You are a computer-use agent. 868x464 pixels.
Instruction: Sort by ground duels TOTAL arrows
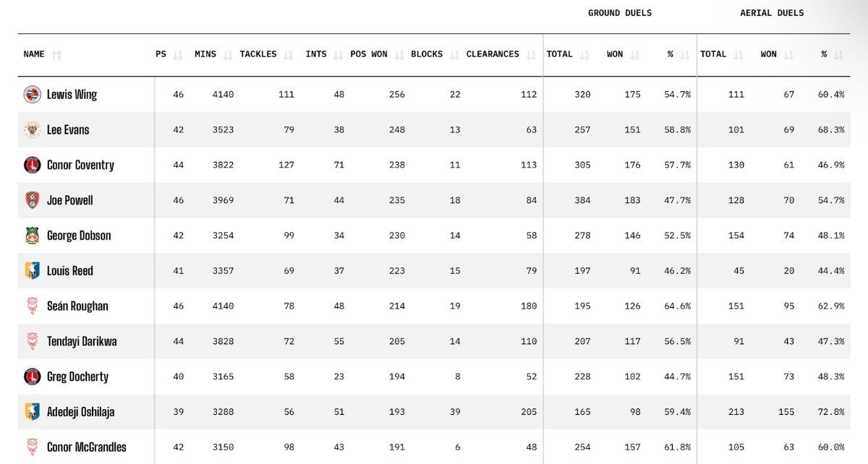tap(584, 55)
